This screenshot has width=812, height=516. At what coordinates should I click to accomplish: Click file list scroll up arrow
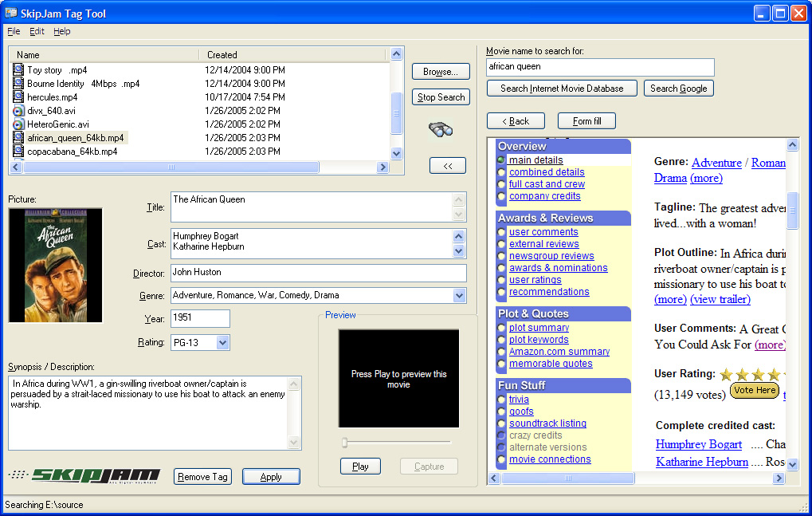click(396, 54)
